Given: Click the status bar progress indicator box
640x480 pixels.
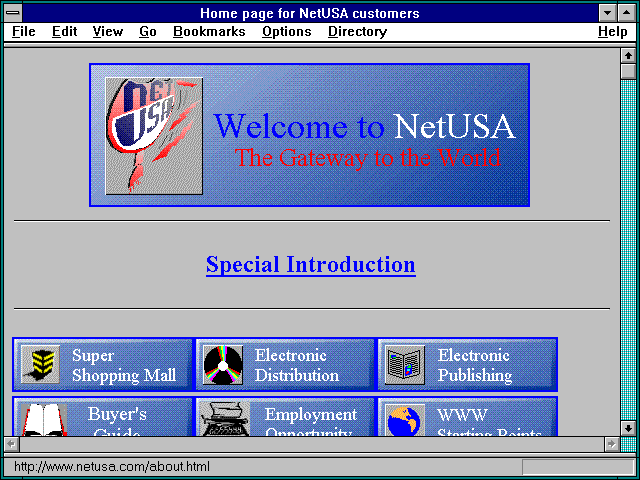Looking at the screenshot, I should (578, 467).
